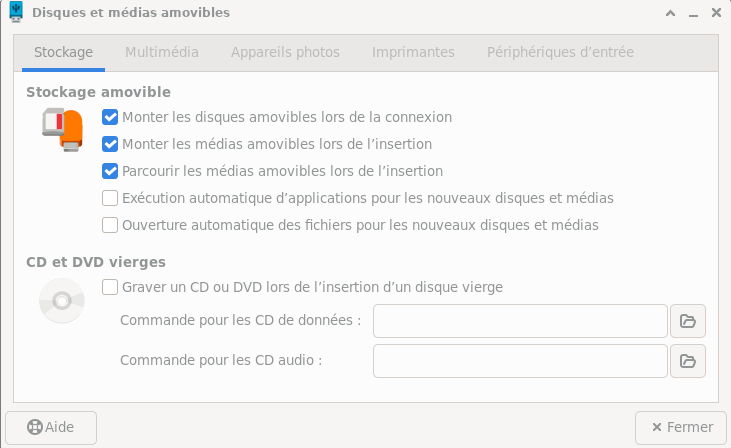731x448 pixels.
Task: Open help with the Aide button
Action: [51, 427]
